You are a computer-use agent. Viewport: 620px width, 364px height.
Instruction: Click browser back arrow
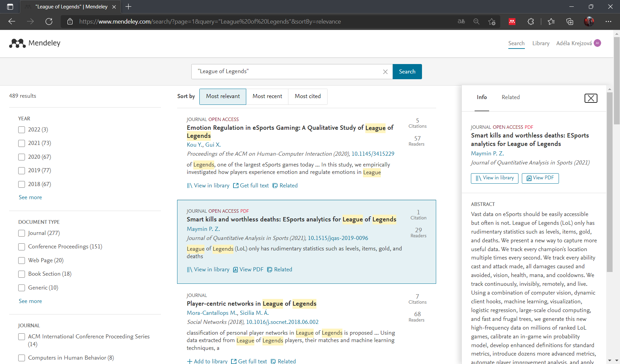click(12, 22)
